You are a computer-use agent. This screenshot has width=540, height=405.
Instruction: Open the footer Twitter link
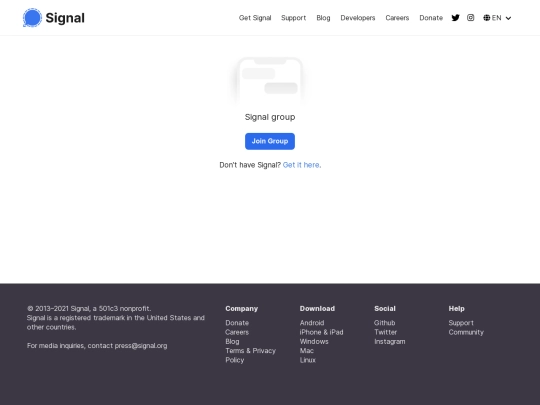385,332
